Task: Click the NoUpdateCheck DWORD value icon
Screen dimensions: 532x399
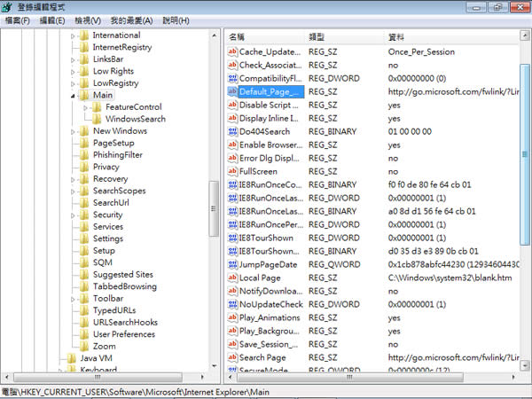Action: click(x=232, y=304)
